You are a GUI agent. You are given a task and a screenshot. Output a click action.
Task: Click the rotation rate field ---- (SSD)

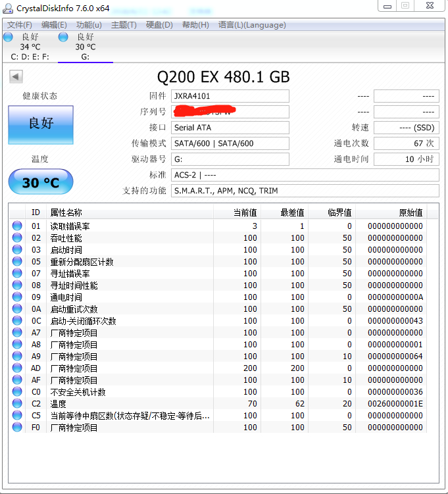click(407, 128)
